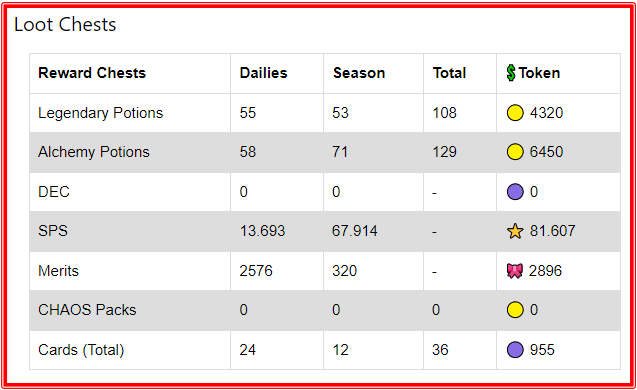Click the SPS season value 67.914

[355, 231]
